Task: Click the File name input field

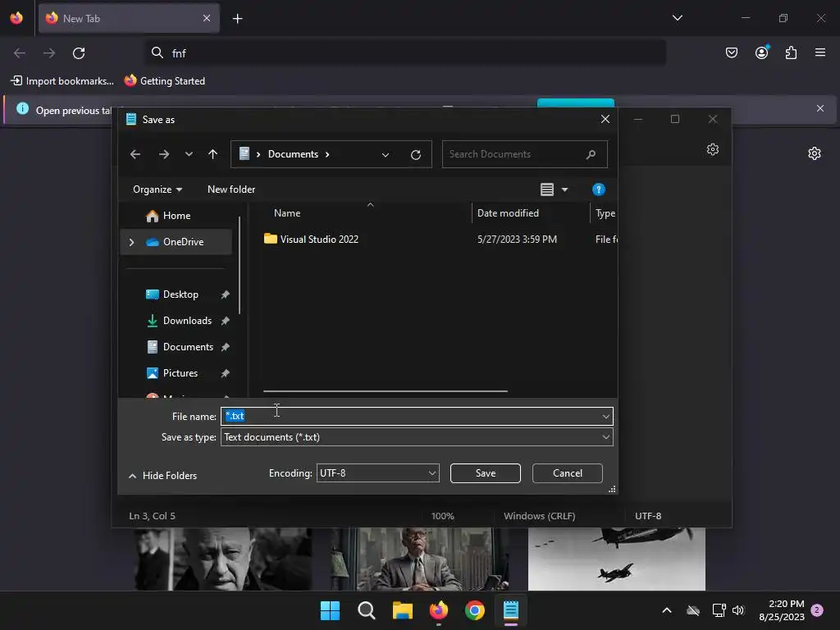Action: (x=410, y=416)
